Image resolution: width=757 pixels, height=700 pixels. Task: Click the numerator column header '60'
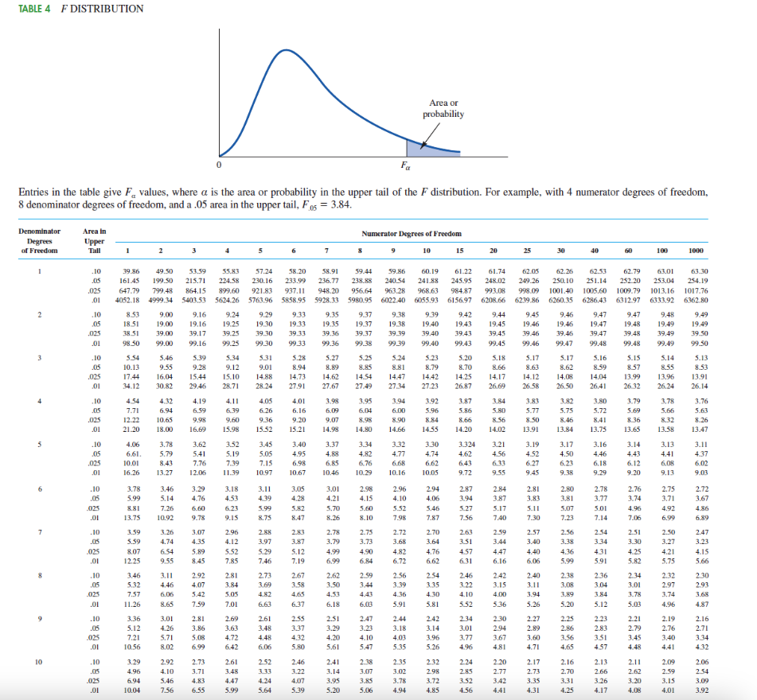click(628, 251)
